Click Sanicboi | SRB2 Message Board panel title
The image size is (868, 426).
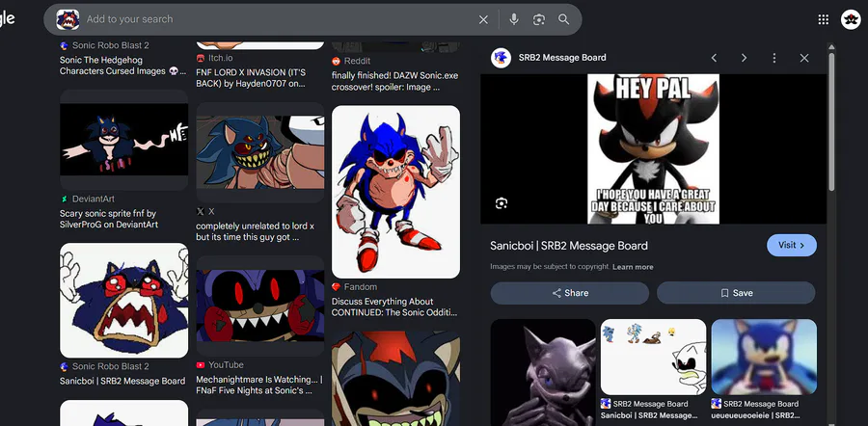(568, 246)
